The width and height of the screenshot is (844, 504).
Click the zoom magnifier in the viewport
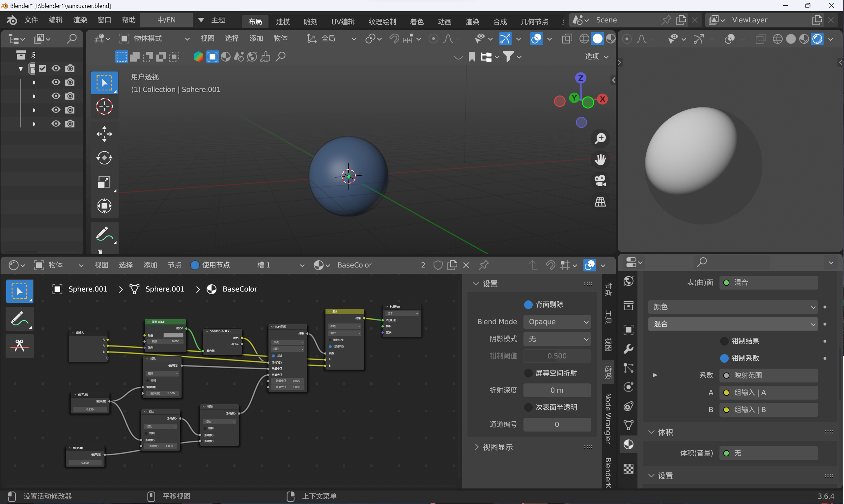pyautogui.click(x=600, y=139)
